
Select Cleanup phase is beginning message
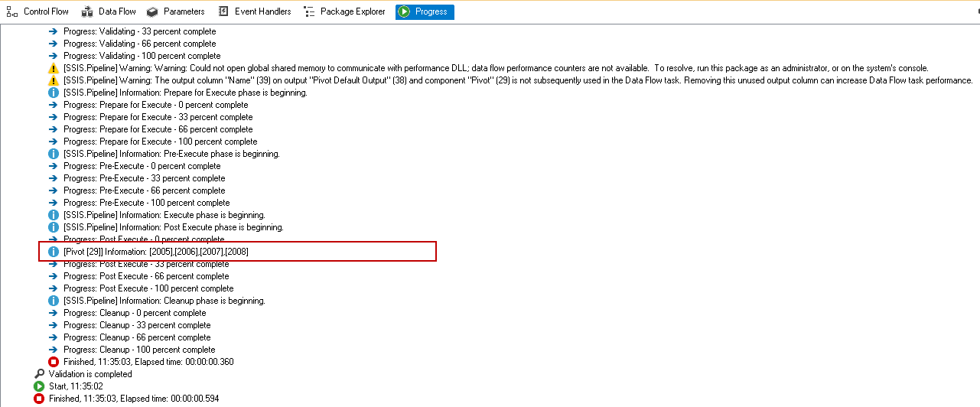pos(164,301)
